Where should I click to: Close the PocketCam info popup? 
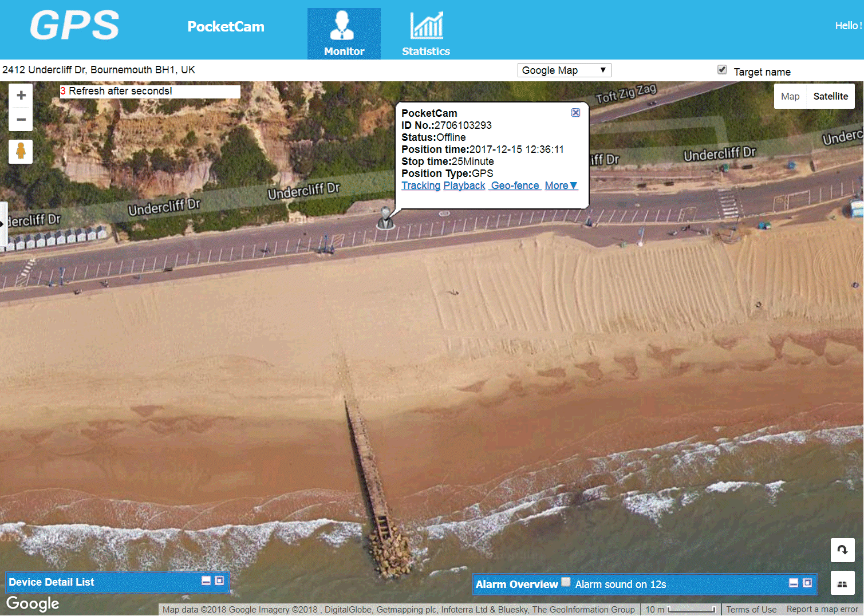575,113
